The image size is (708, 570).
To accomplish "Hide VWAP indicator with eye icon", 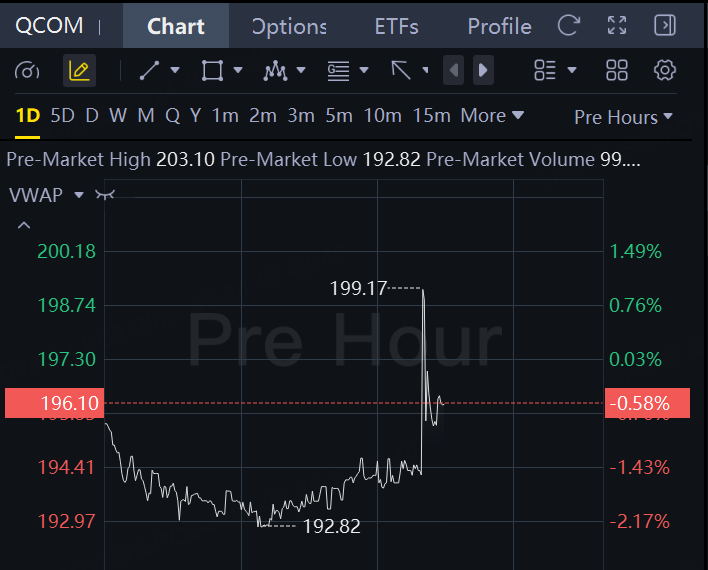I will coord(105,195).
